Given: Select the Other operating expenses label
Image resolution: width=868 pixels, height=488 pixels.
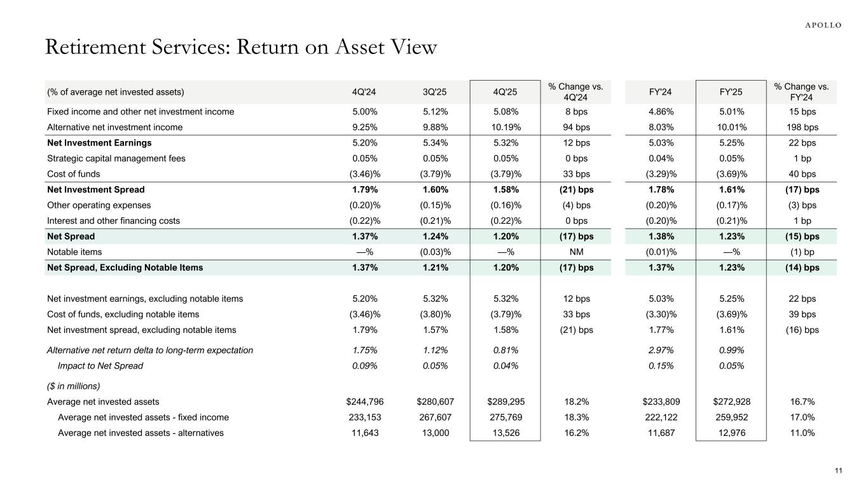Looking at the screenshot, I should click(94, 205).
